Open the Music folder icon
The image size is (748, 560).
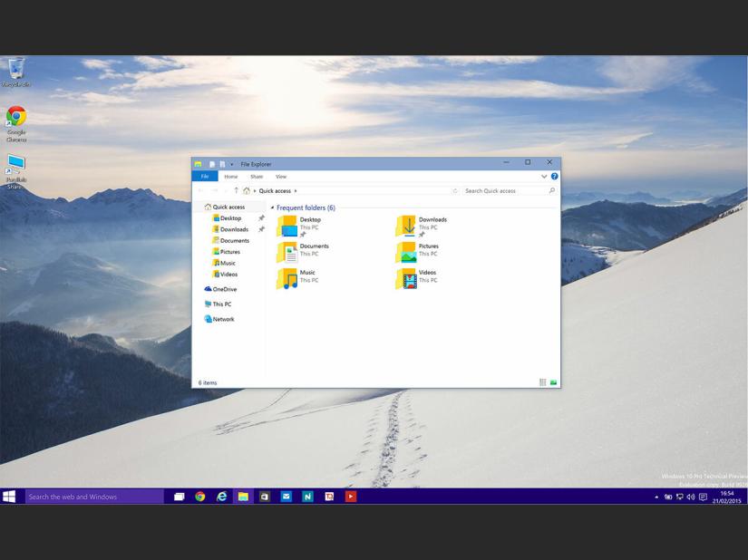[287, 278]
